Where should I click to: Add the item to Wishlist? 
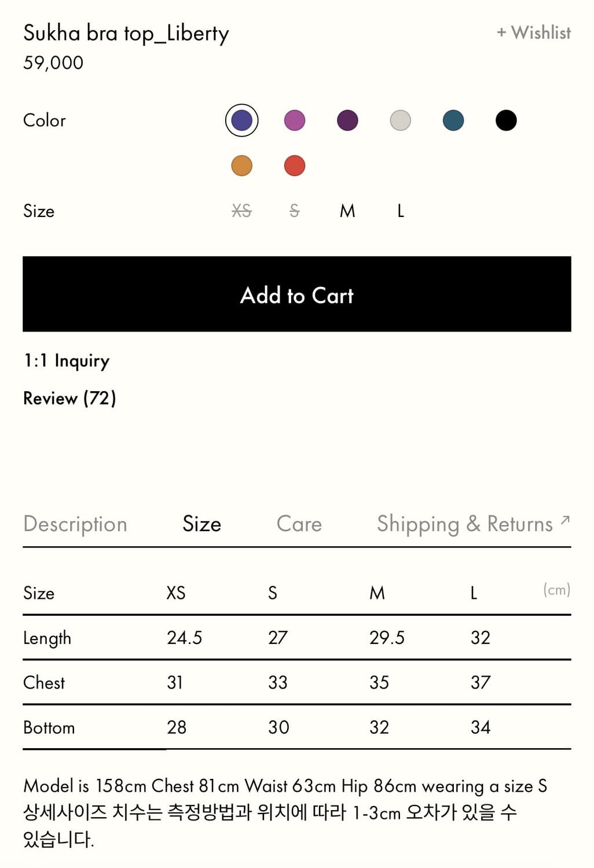pyautogui.click(x=534, y=32)
